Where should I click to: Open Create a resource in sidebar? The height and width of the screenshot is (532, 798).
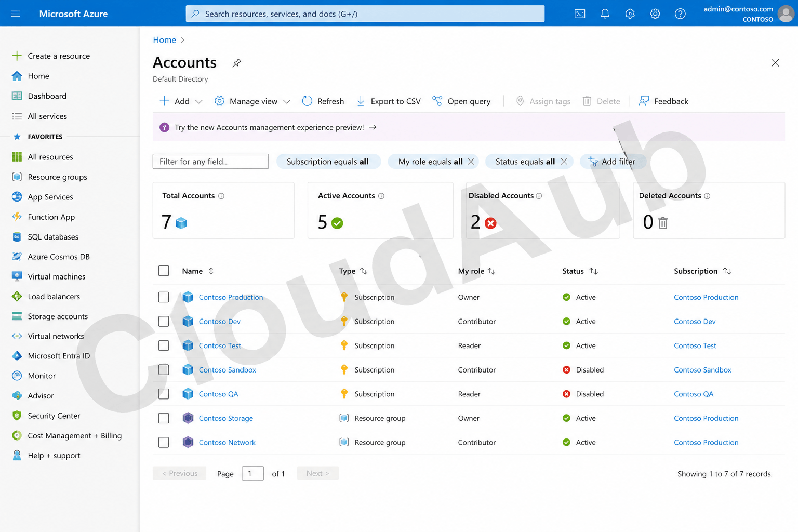pyautogui.click(x=51, y=56)
